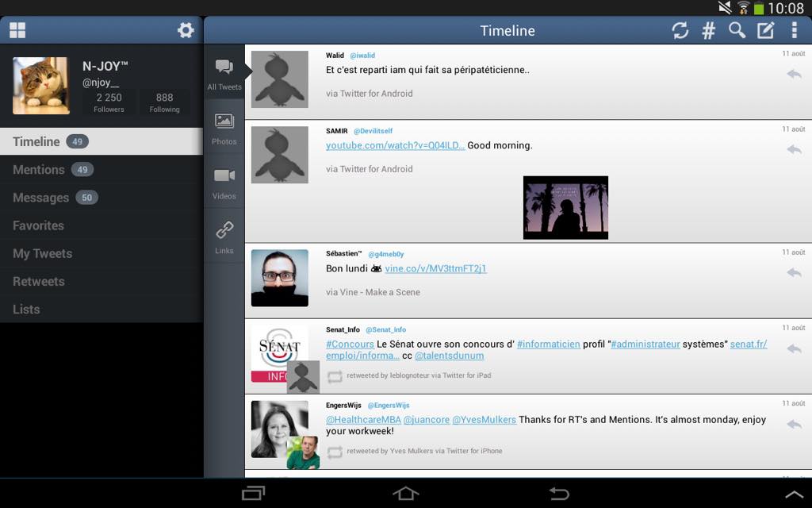Open the hashtag trends icon
812x508 pixels.
click(708, 31)
